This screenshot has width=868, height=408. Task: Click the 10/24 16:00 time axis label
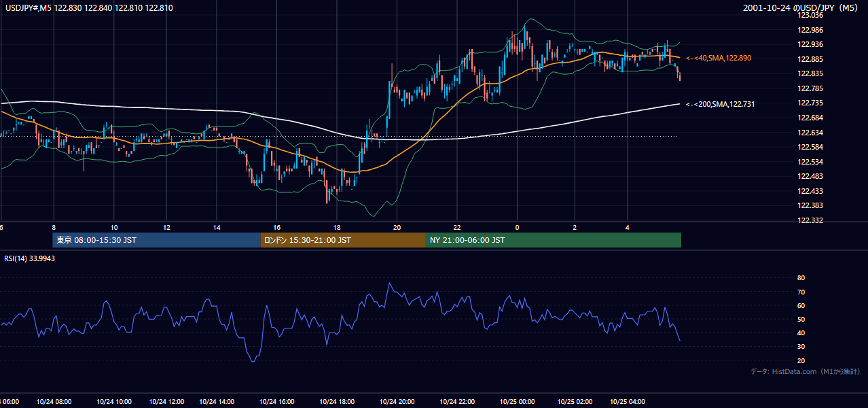pyautogui.click(x=277, y=402)
